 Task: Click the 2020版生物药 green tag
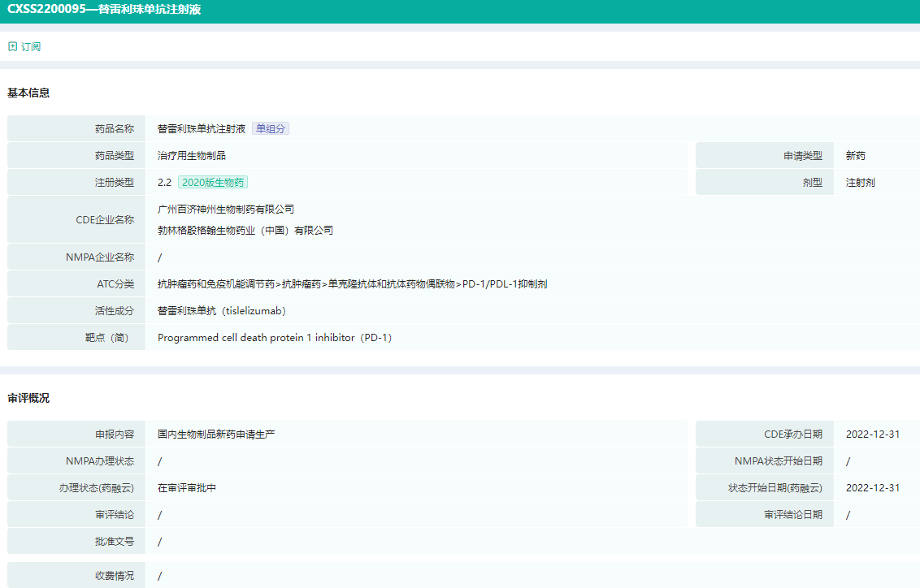pos(213,183)
